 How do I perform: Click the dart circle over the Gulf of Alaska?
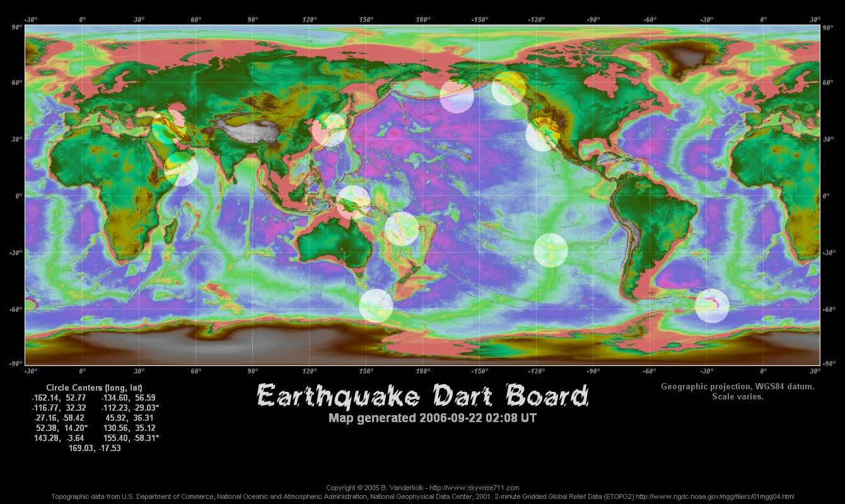509,89
